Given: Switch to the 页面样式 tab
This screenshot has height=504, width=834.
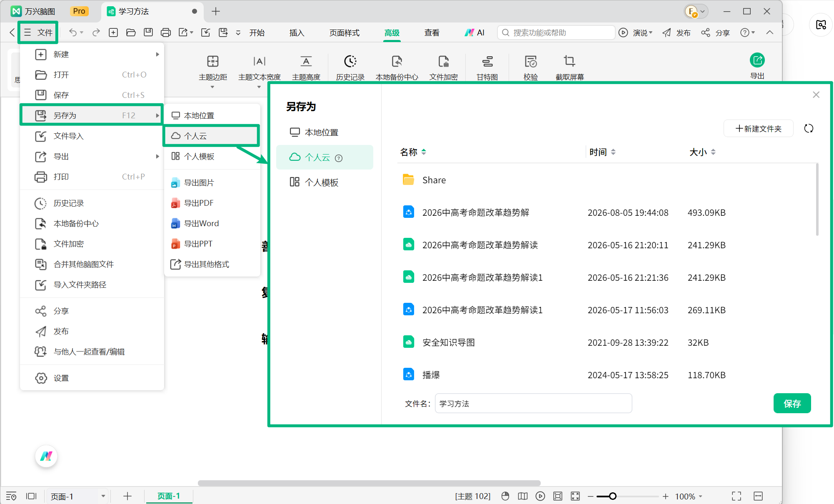Looking at the screenshot, I should pyautogui.click(x=345, y=32).
